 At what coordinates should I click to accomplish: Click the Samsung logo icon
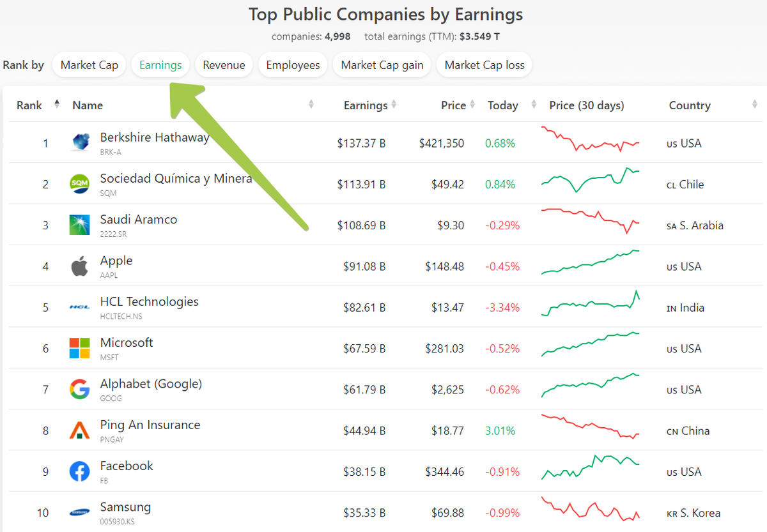[x=80, y=512]
